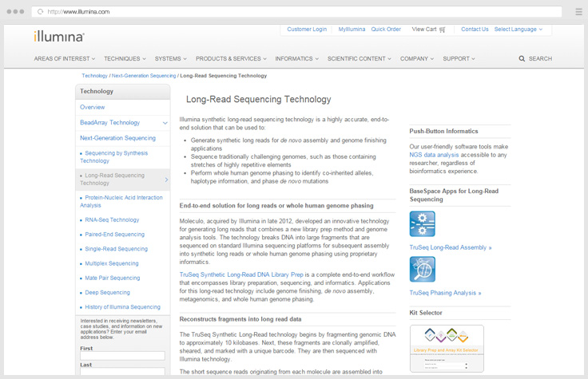Open the TruSeq Phasing Analysis app icon
Screen dimensions: 588x379
click(x=422, y=269)
